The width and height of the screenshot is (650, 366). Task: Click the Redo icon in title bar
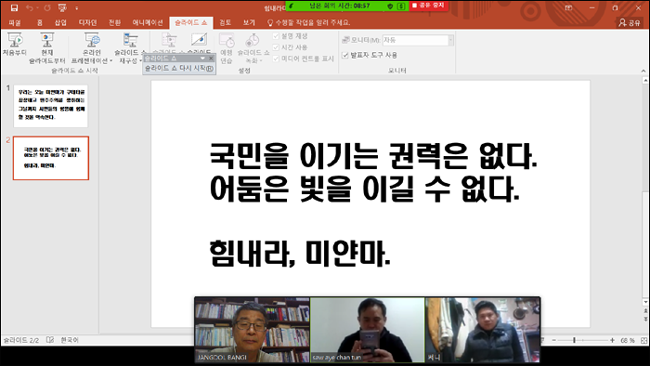pos(47,7)
